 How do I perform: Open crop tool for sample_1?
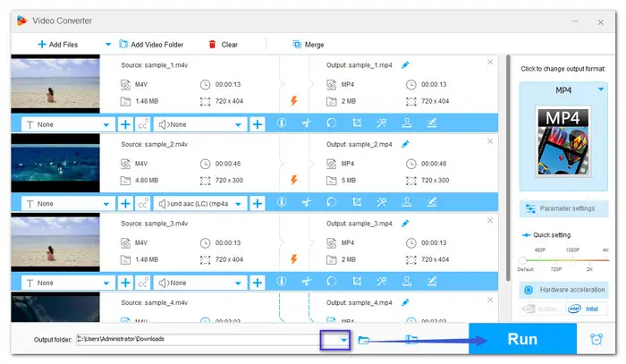[357, 123]
